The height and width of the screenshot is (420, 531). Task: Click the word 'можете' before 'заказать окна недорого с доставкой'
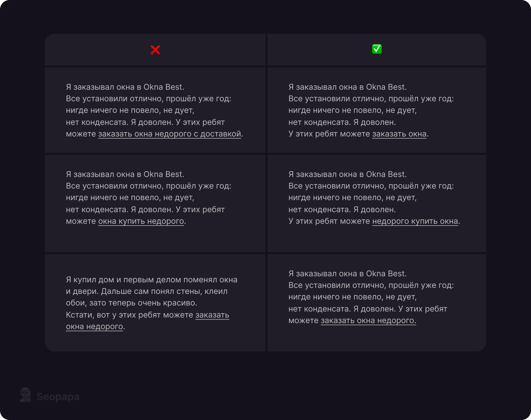81,134
